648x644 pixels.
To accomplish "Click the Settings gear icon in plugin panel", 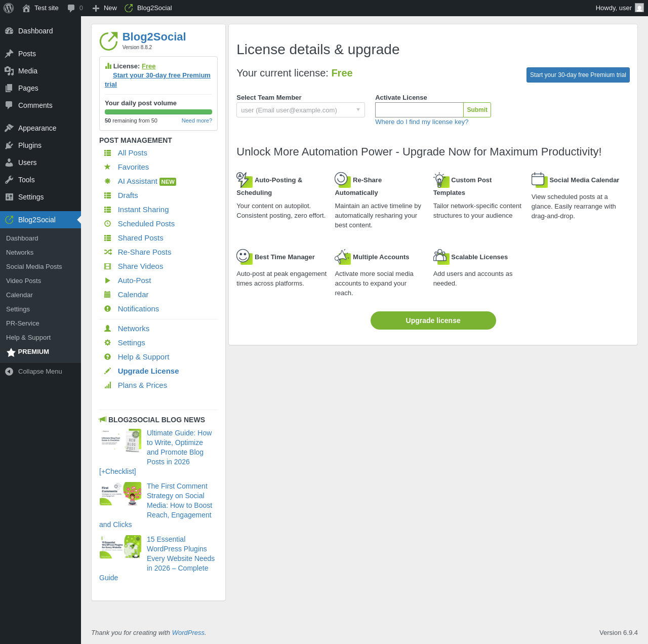I will (x=107, y=343).
